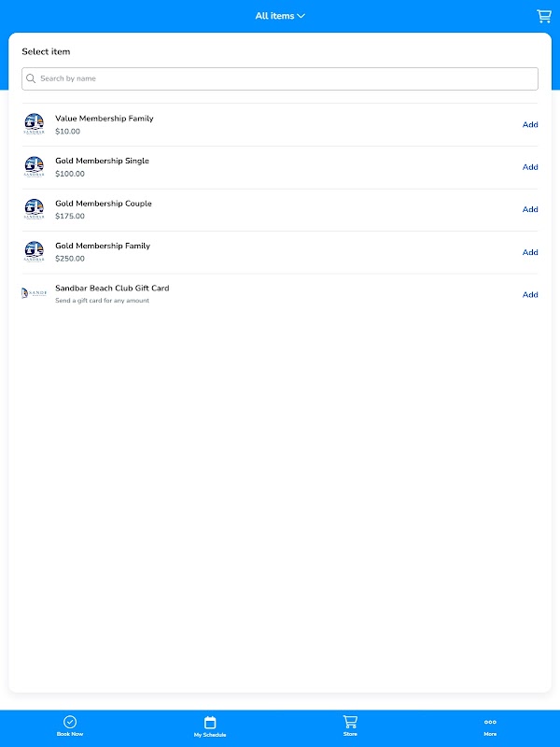
Task: Click the search magnifier icon
Action: [x=32, y=78]
